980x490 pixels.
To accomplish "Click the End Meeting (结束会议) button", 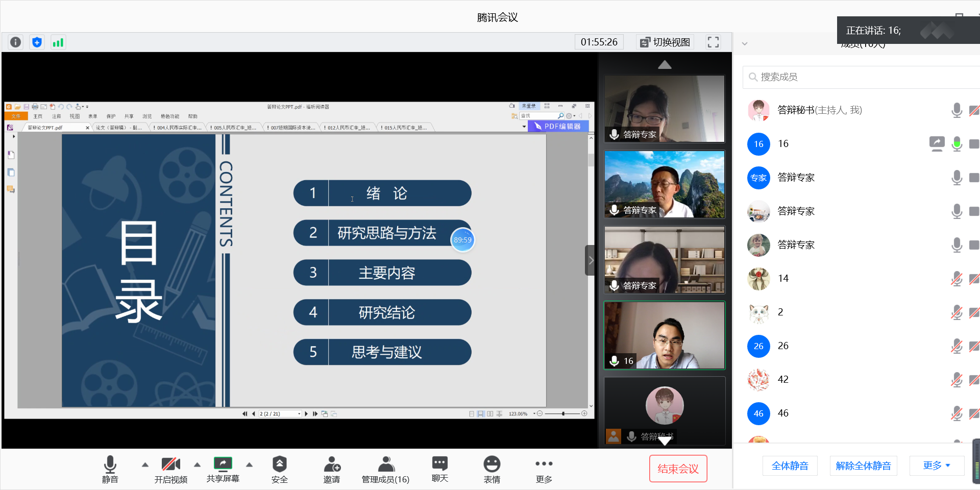I will pos(678,469).
